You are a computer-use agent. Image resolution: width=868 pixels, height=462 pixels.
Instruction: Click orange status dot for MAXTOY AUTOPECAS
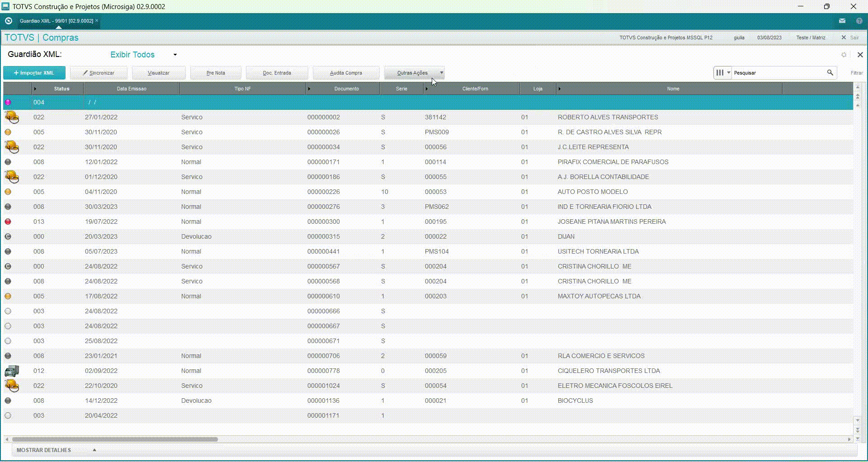8,296
